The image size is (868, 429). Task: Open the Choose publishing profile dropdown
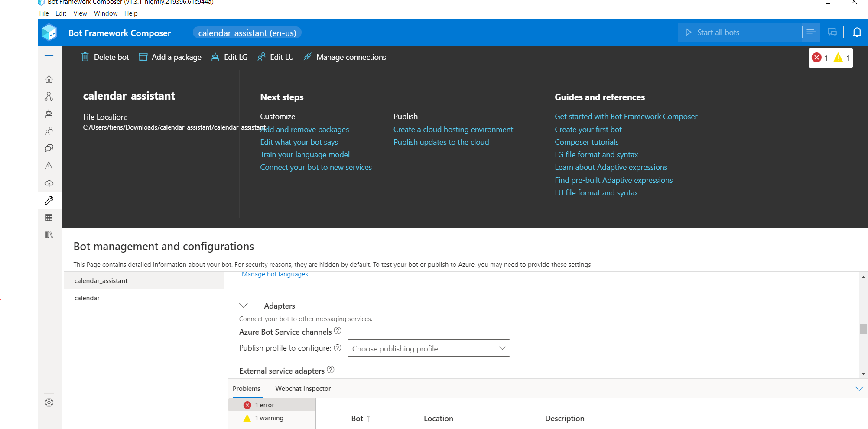428,348
